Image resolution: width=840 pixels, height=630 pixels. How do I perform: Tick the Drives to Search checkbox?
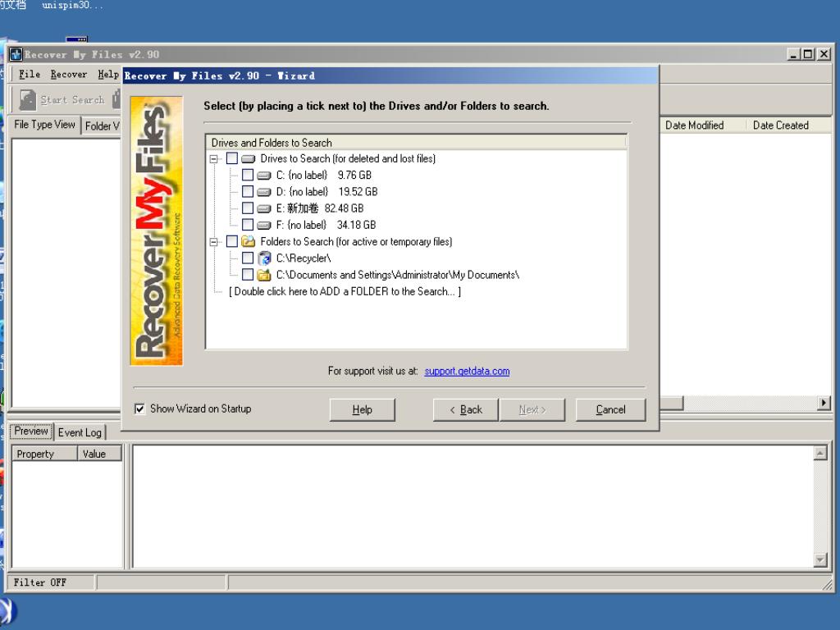(x=232, y=158)
